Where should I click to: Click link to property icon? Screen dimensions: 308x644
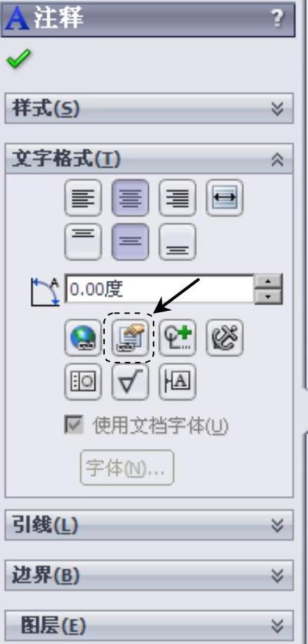[x=130, y=337]
